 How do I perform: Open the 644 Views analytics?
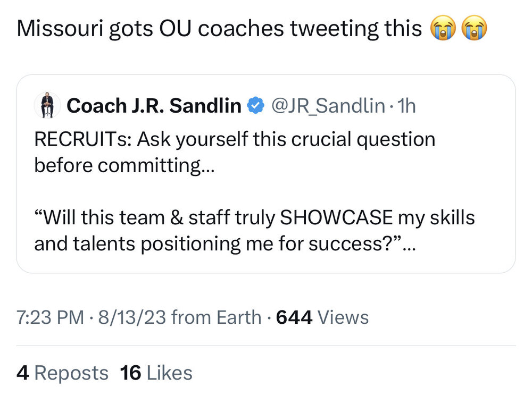322,317
